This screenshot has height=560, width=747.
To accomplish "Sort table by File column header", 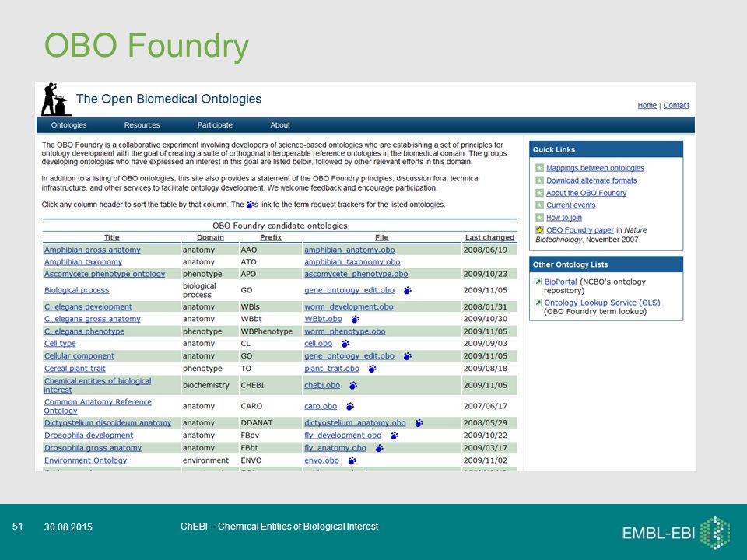I will click(x=381, y=237).
